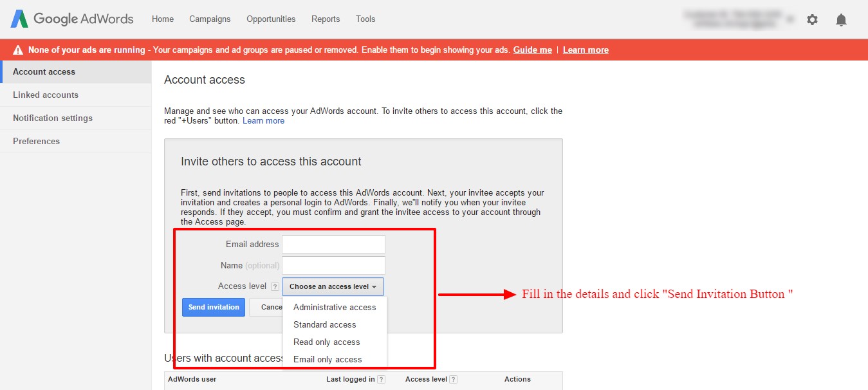Choose Read only access option
The height and width of the screenshot is (390, 868).
point(335,342)
